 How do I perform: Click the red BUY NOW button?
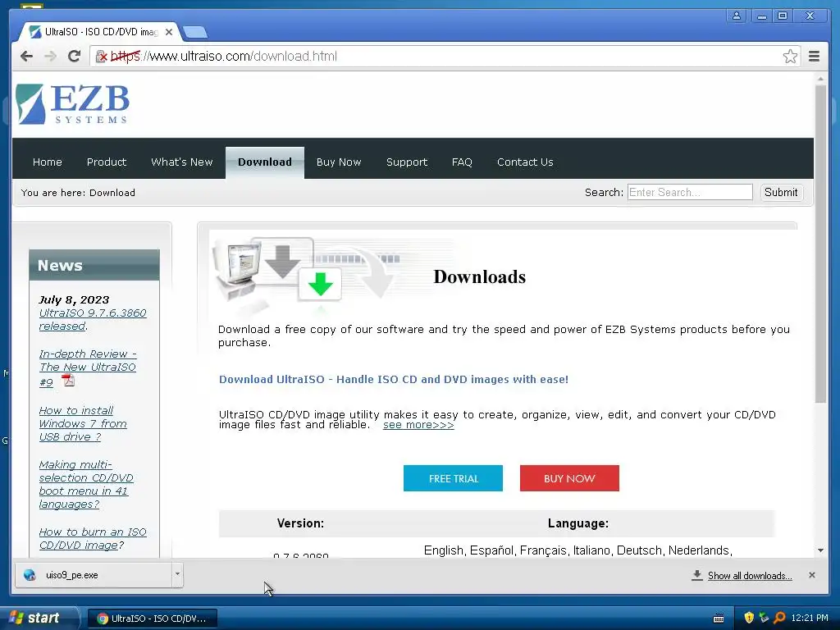pos(569,478)
